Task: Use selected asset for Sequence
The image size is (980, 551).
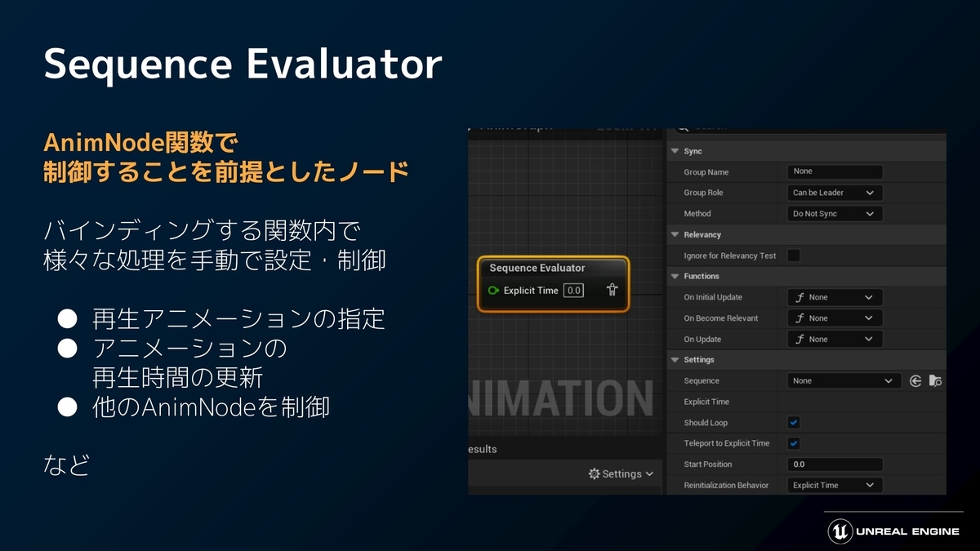Action: click(x=915, y=381)
